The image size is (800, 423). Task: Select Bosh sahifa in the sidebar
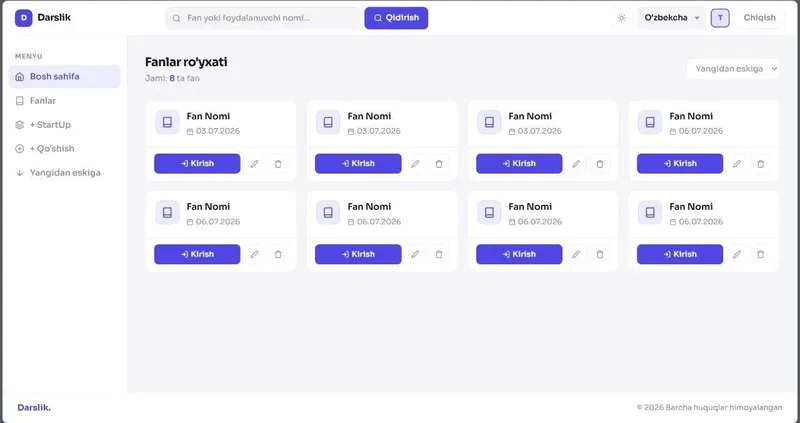[x=65, y=77]
